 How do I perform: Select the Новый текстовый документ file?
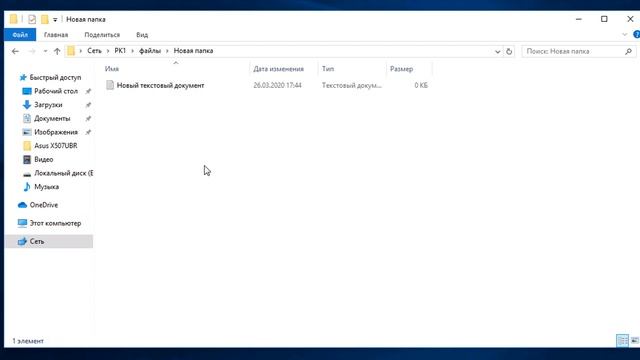[x=160, y=85]
